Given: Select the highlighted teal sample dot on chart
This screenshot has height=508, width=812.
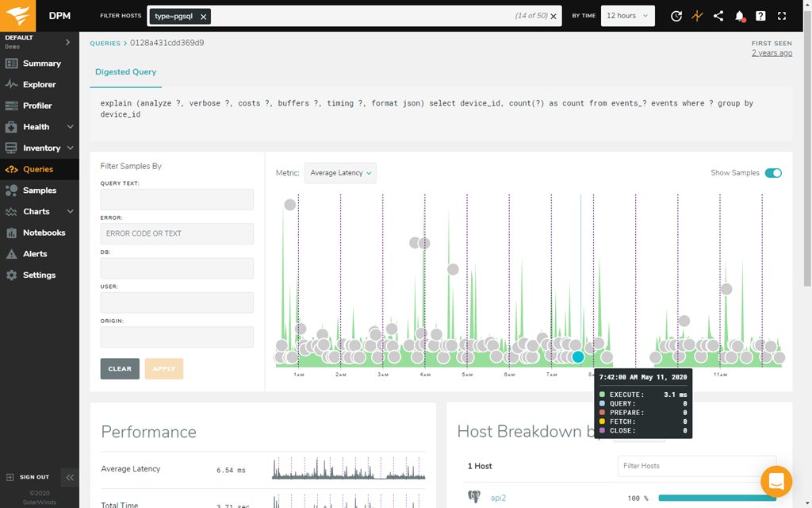Looking at the screenshot, I should pyautogui.click(x=578, y=357).
